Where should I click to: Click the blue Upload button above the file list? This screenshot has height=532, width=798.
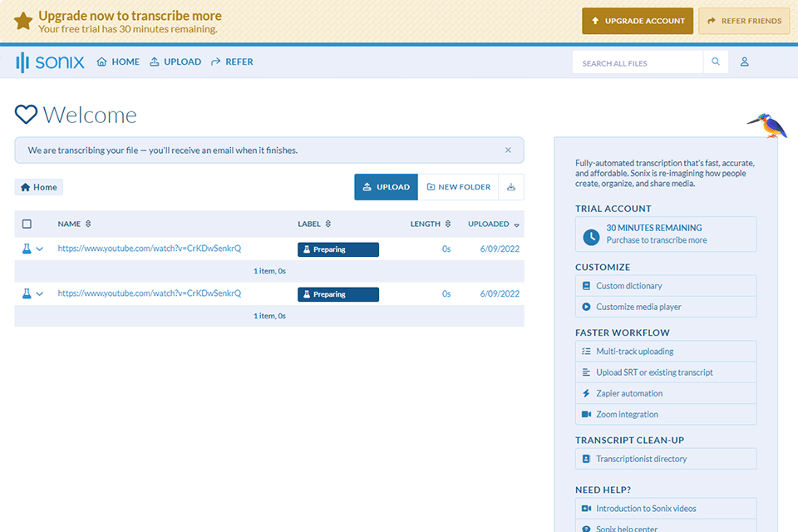[386, 187]
